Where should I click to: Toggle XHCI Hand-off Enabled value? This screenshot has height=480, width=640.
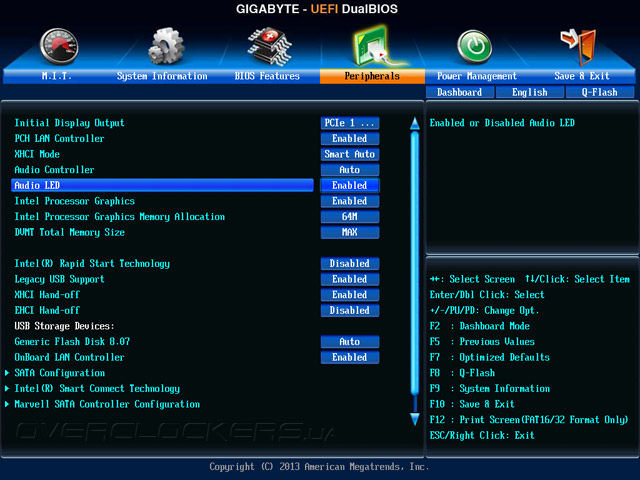350,295
